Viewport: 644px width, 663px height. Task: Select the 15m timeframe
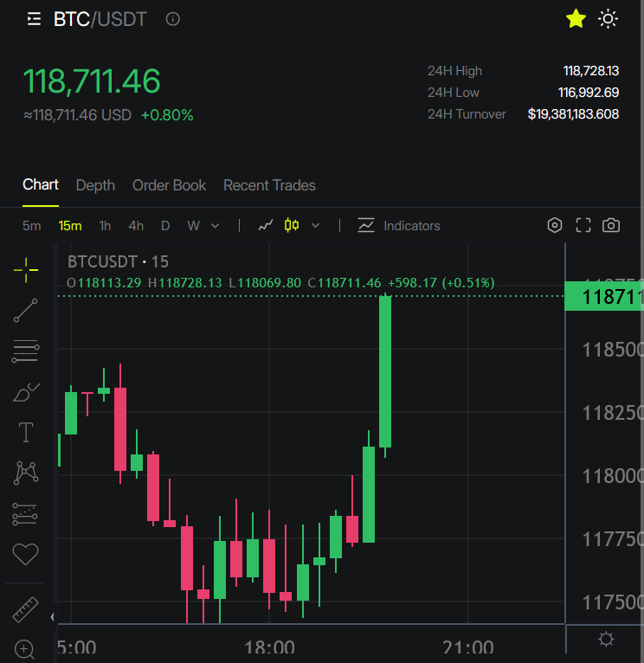click(x=70, y=226)
